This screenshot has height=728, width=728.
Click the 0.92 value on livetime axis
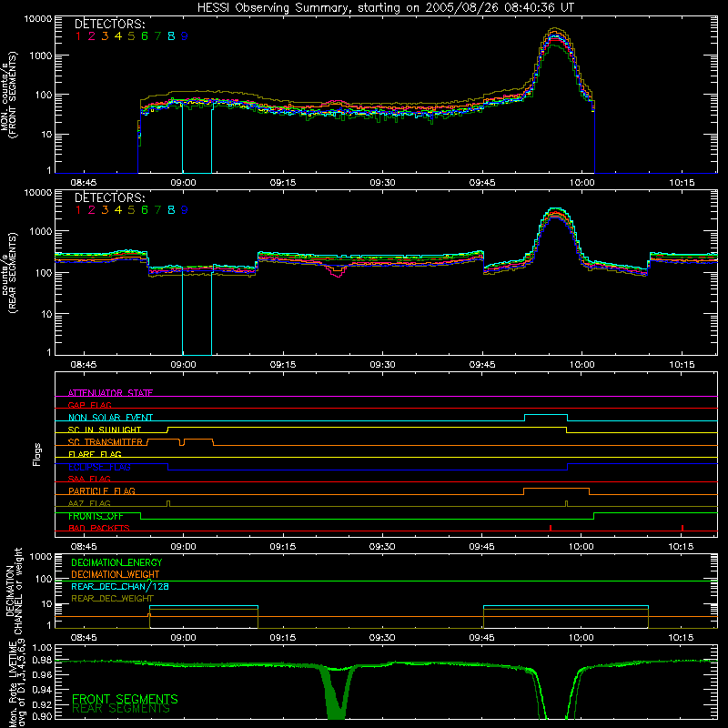[42, 704]
